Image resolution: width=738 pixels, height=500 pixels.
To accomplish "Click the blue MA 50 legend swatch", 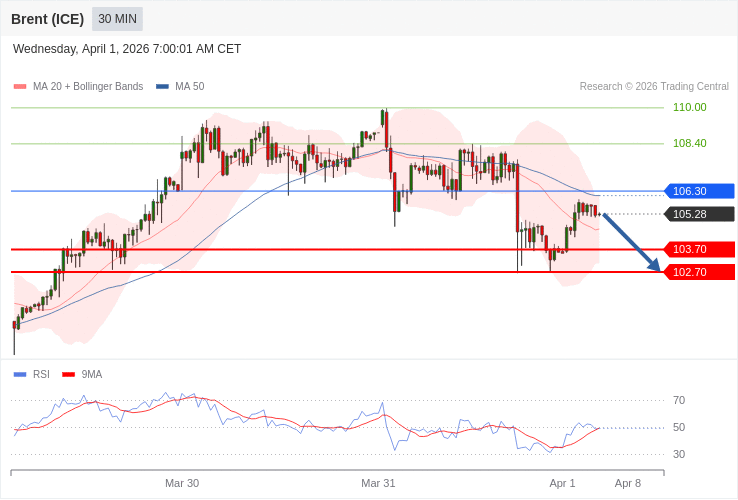I will click(162, 87).
